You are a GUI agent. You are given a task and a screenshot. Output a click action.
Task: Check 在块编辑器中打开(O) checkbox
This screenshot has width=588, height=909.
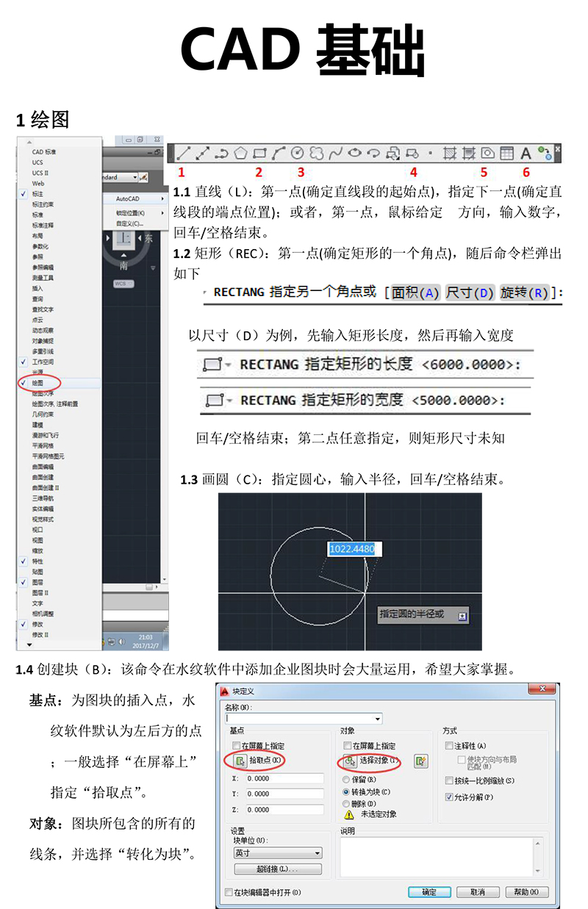tap(229, 893)
